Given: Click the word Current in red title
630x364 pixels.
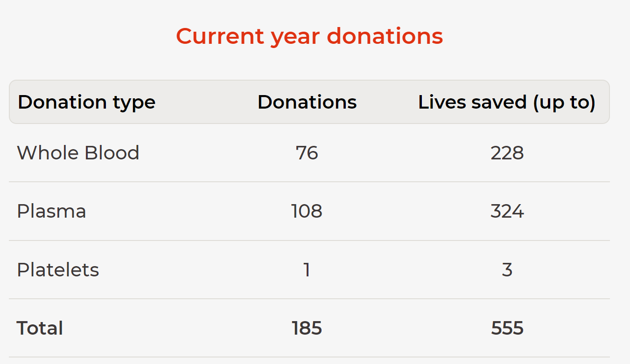Looking at the screenshot, I should click(x=220, y=36).
